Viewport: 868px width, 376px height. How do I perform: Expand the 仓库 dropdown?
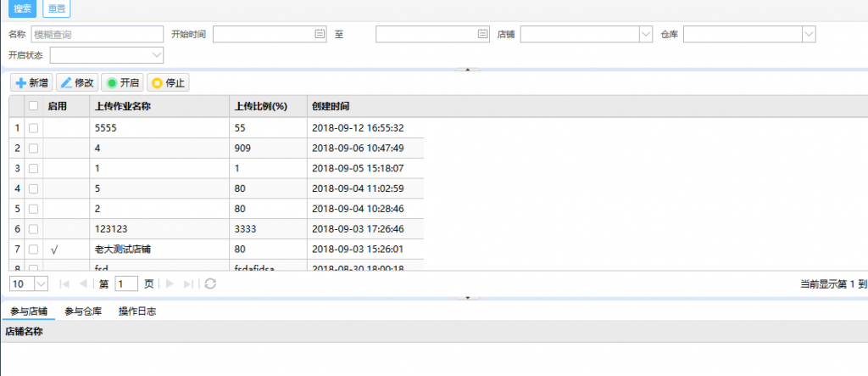click(x=808, y=34)
